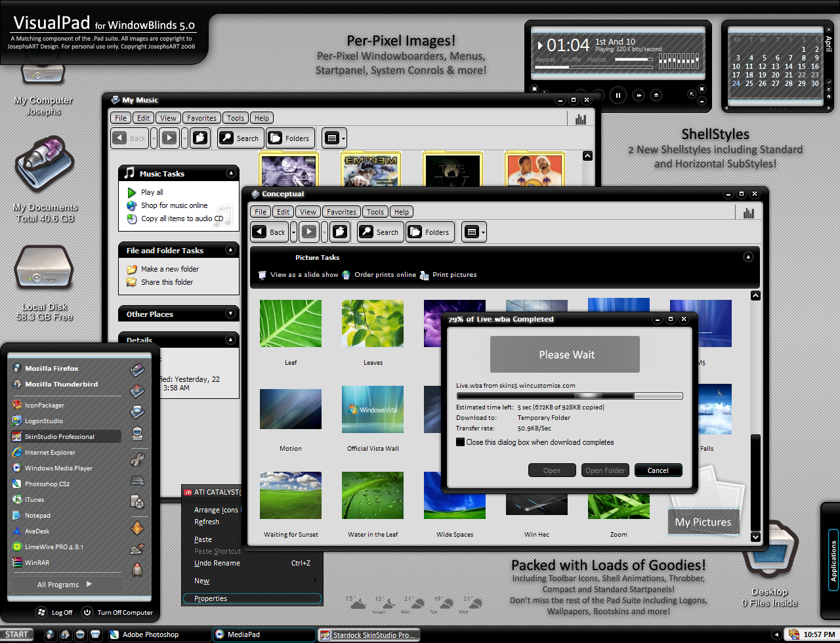
Task: Toggle Repeat in the media player
Action: tap(545, 60)
